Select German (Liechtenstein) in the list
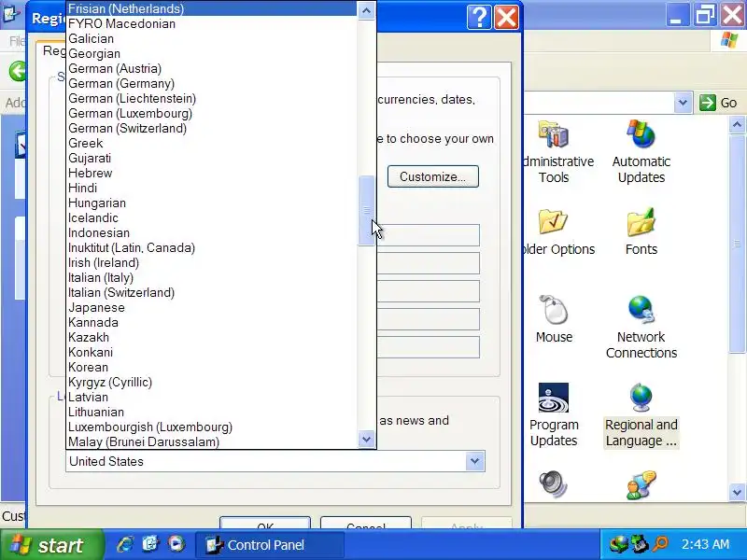 (212, 98)
